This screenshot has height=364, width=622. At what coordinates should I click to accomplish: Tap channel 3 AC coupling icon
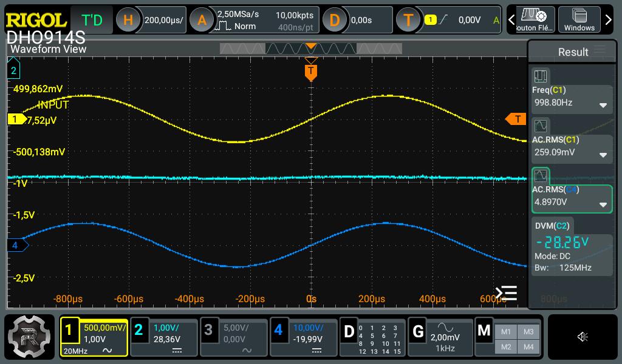click(247, 351)
